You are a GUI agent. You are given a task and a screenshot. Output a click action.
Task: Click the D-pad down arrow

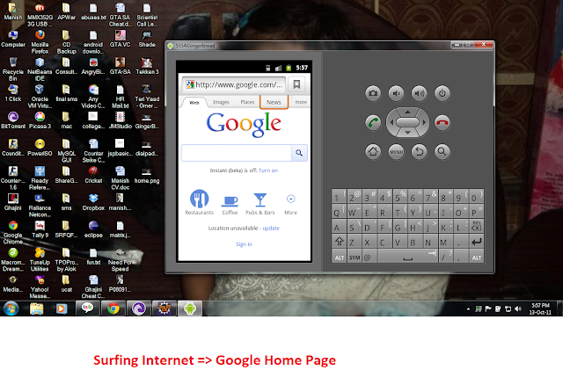click(x=407, y=133)
